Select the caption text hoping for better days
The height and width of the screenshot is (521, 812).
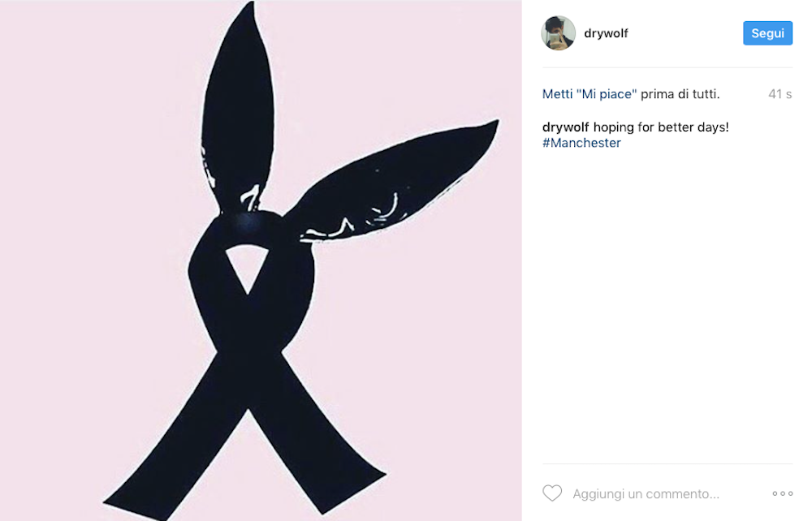coord(661,127)
